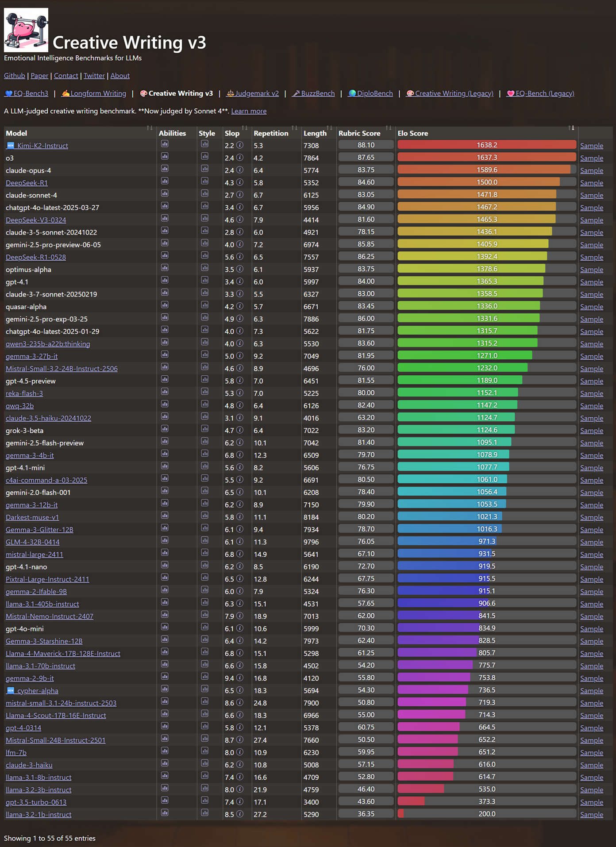Sort table by Repetition column
The width and height of the screenshot is (616, 847).
(x=276, y=133)
